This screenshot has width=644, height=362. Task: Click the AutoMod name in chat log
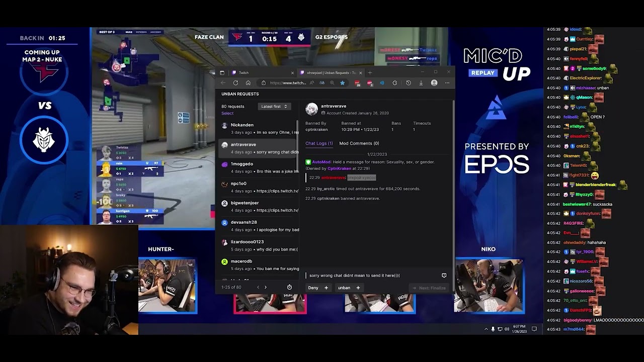click(321, 162)
